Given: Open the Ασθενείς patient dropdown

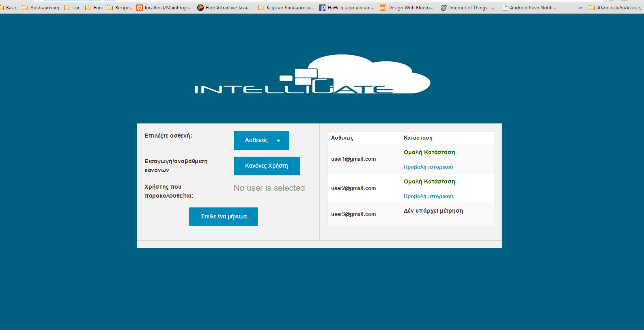Looking at the screenshot, I should (261, 140).
